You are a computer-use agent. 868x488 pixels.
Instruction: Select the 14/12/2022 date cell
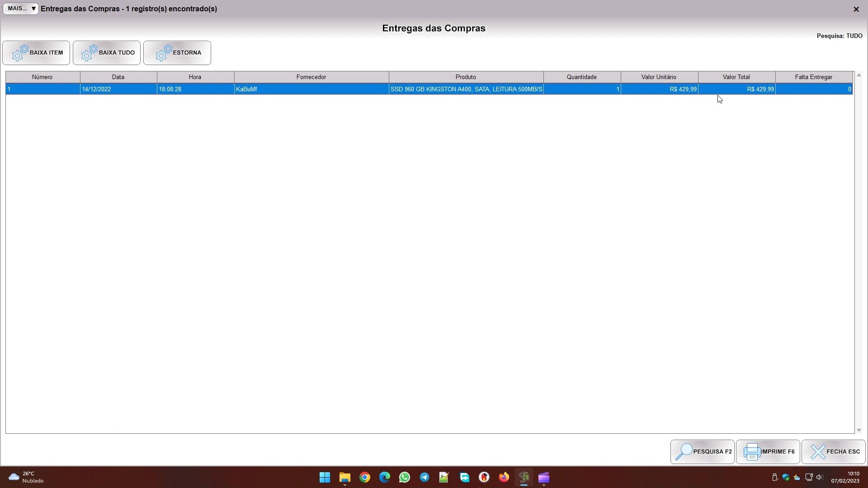118,89
